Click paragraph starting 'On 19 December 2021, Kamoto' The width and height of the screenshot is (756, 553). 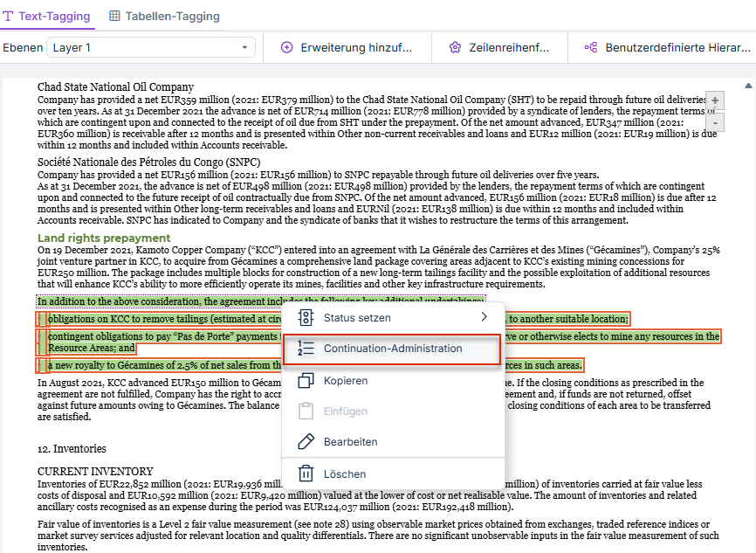(379, 266)
